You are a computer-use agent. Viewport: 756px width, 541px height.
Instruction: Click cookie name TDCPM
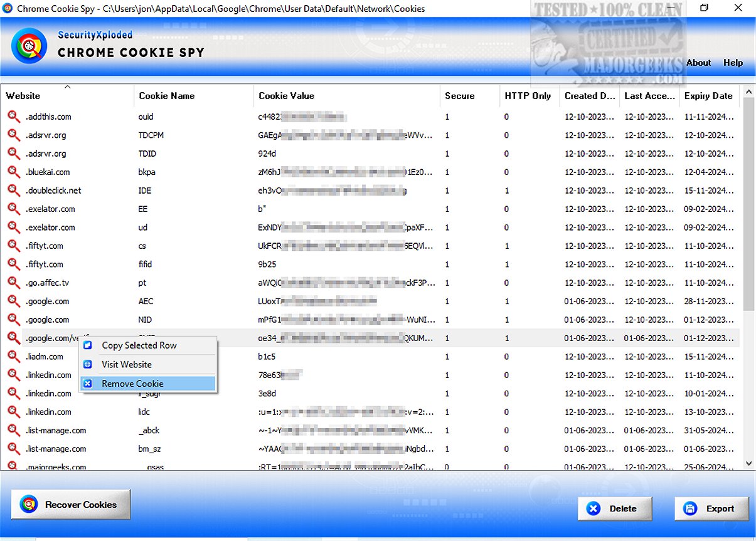[x=151, y=135]
